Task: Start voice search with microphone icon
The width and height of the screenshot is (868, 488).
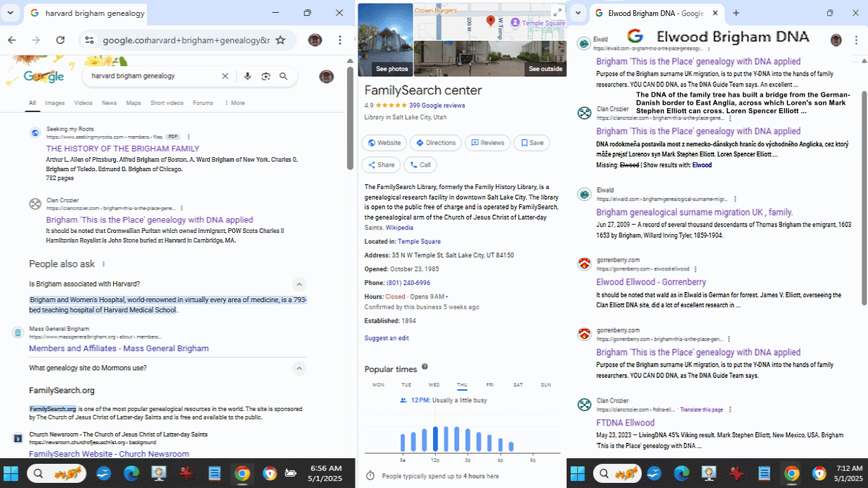Action: coord(247,76)
